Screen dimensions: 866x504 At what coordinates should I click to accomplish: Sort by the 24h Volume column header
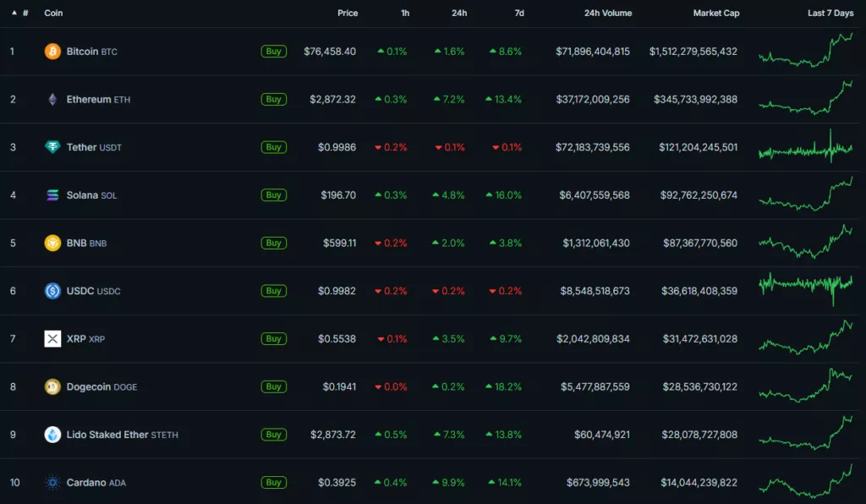(608, 13)
